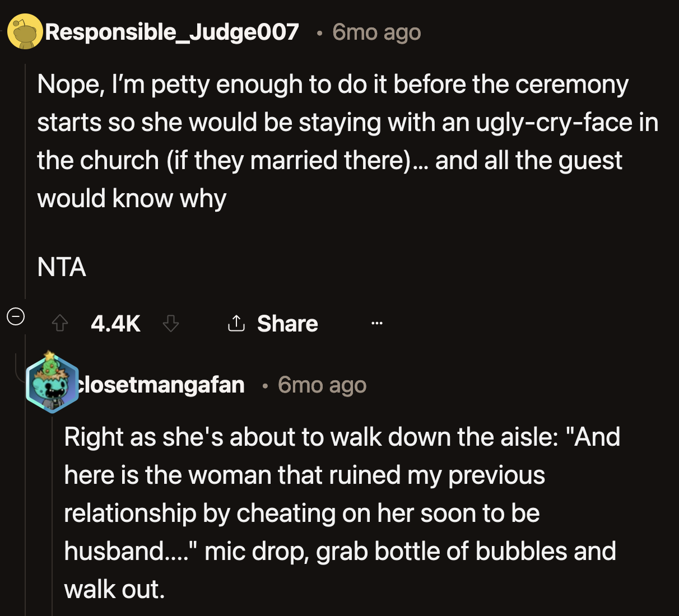679x616 pixels.
Task: Click the Share icon below the NTA comment
Action: click(236, 323)
